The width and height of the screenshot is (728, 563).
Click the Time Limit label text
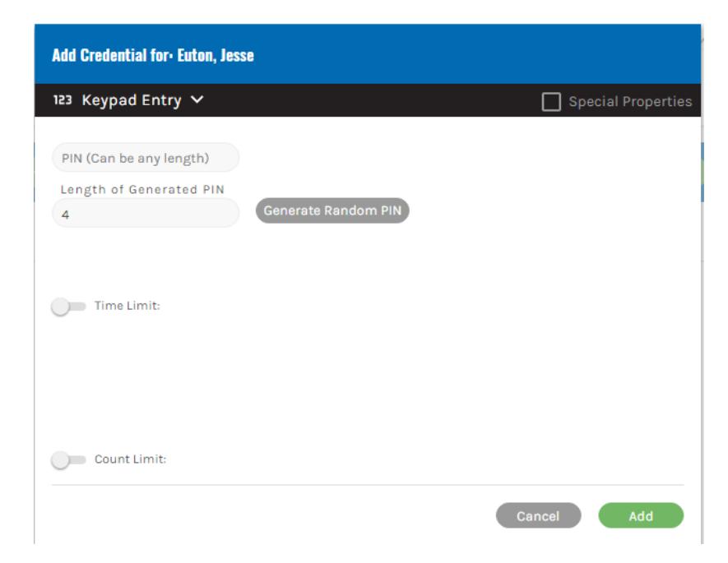pyautogui.click(x=128, y=306)
